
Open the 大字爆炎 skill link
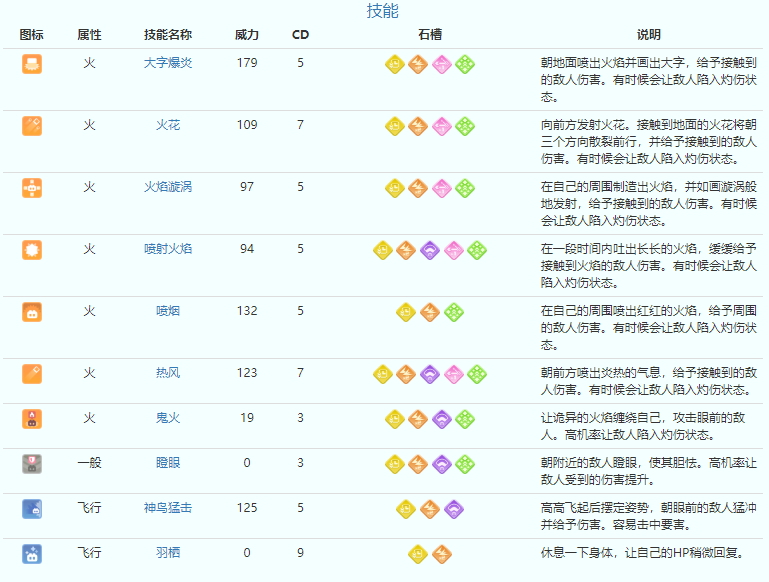coord(168,63)
